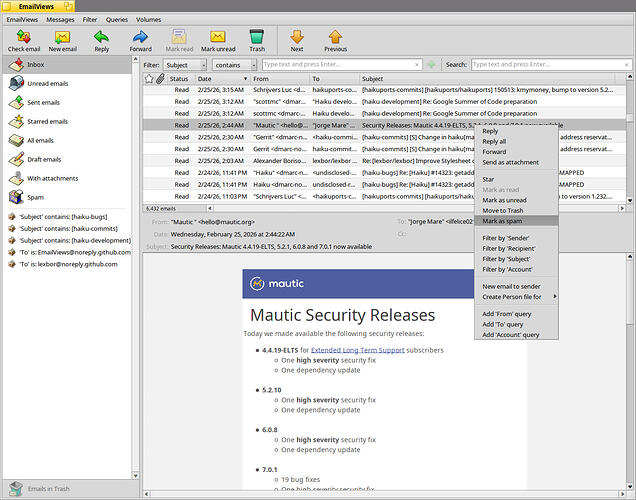Open the Filter field Subject dropdown
Viewport: 636px width, 500px height.
pyautogui.click(x=185, y=65)
